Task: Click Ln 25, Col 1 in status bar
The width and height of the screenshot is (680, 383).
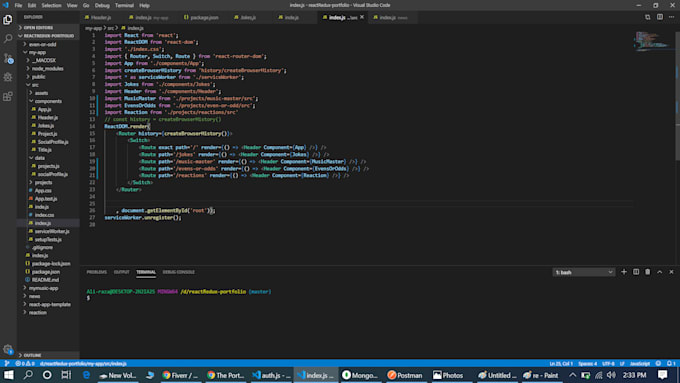Action: coord(561,363)
